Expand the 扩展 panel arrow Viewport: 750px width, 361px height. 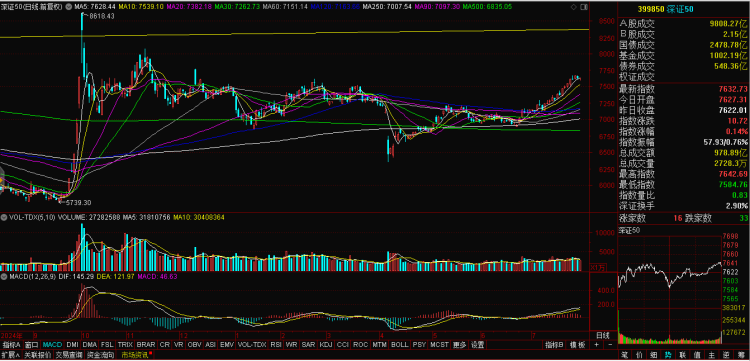17,355
